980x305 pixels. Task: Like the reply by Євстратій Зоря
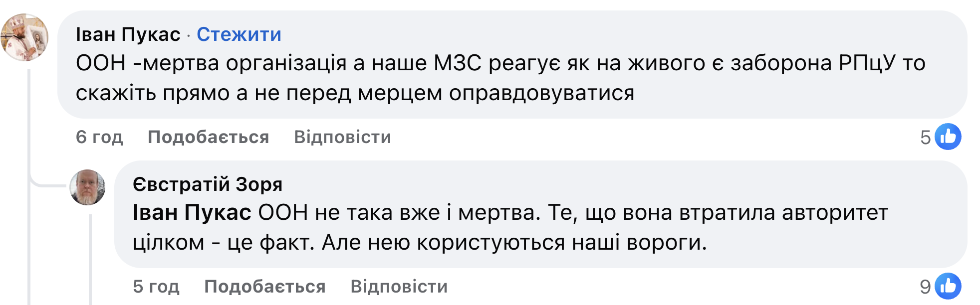click(x=265, y=287)
